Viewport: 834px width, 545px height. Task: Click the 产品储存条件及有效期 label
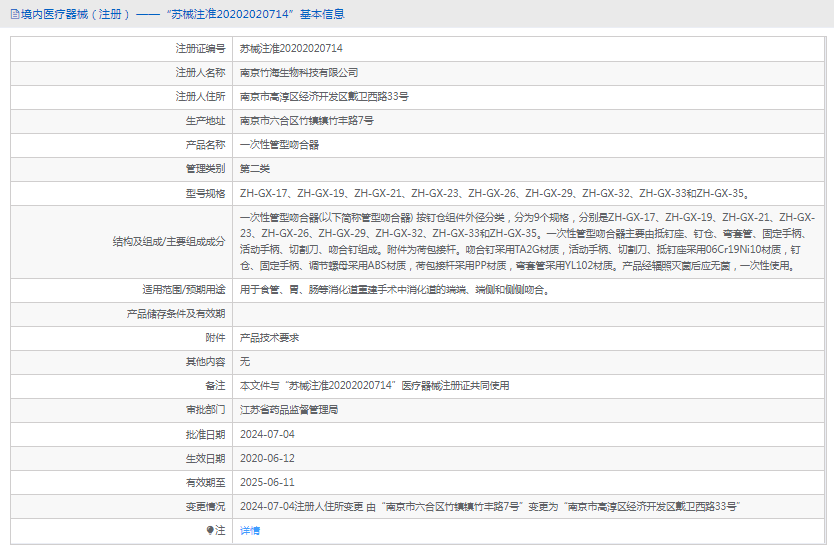176,314
